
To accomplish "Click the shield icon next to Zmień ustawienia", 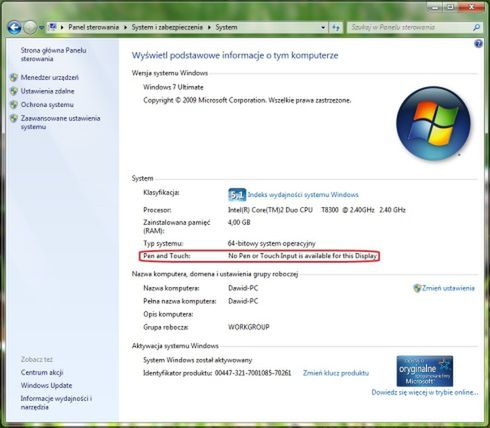I will 417,288.
